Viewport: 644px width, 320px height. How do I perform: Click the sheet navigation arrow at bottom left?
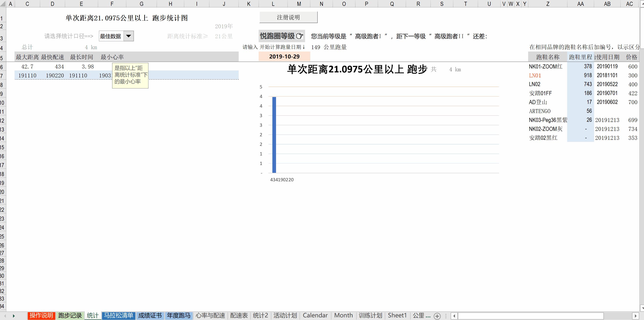tap(14, 316)
